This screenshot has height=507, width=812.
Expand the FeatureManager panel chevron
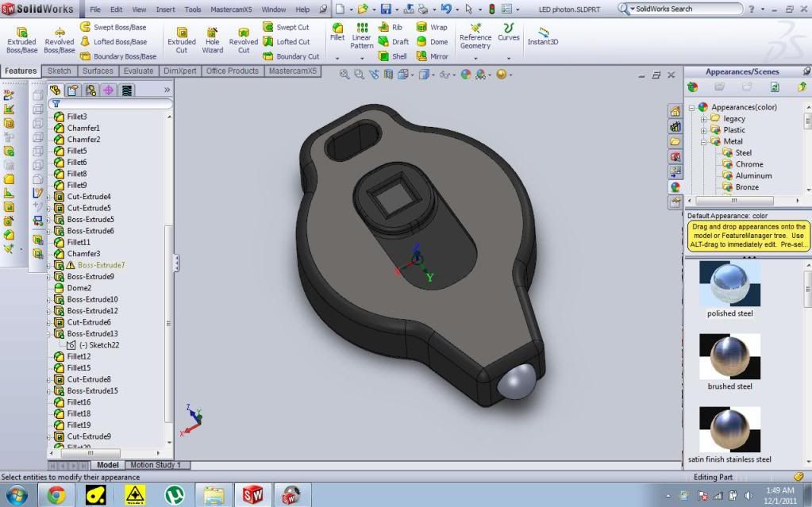tap(167, 90)
